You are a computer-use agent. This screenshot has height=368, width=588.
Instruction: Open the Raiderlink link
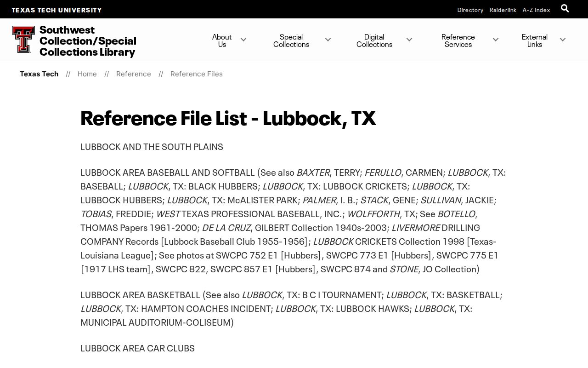pyautogui.click(x=503, y=10)
